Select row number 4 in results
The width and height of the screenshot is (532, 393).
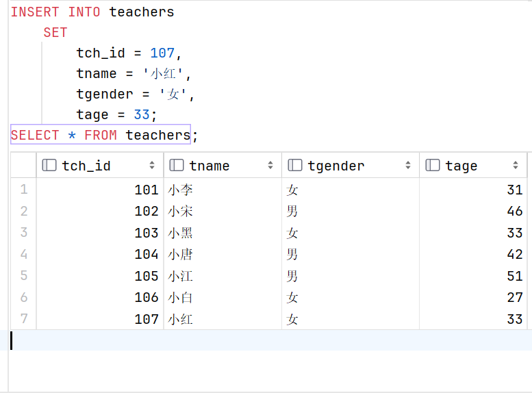pyautogui.click(x=23, y=254)
